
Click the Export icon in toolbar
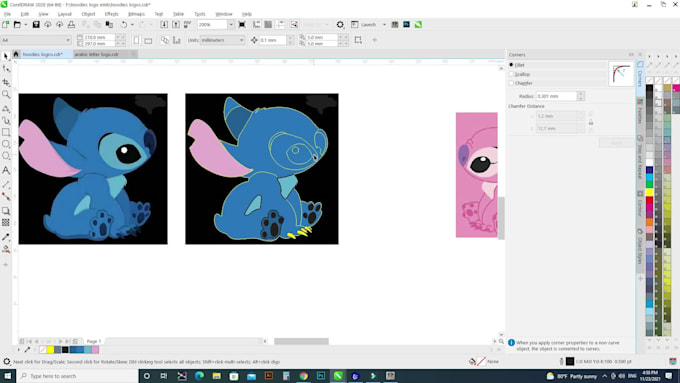176,25
